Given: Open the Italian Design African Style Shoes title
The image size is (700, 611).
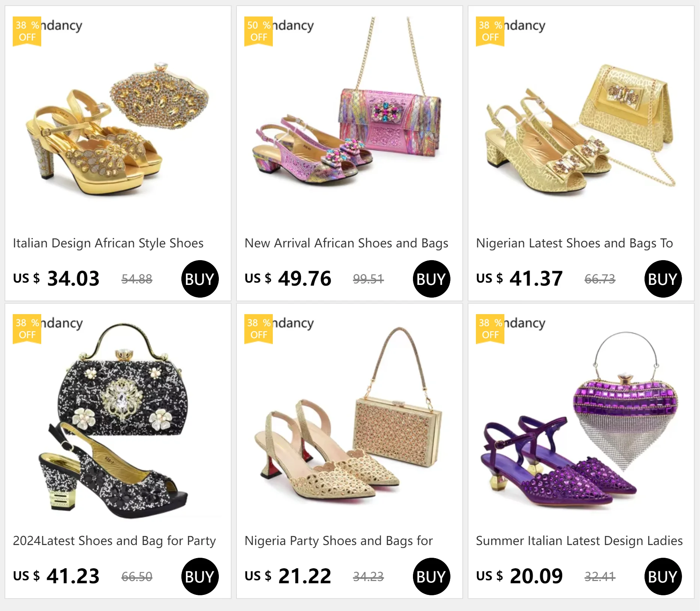Looking at the screenshot, I should (x=108, y=243).
